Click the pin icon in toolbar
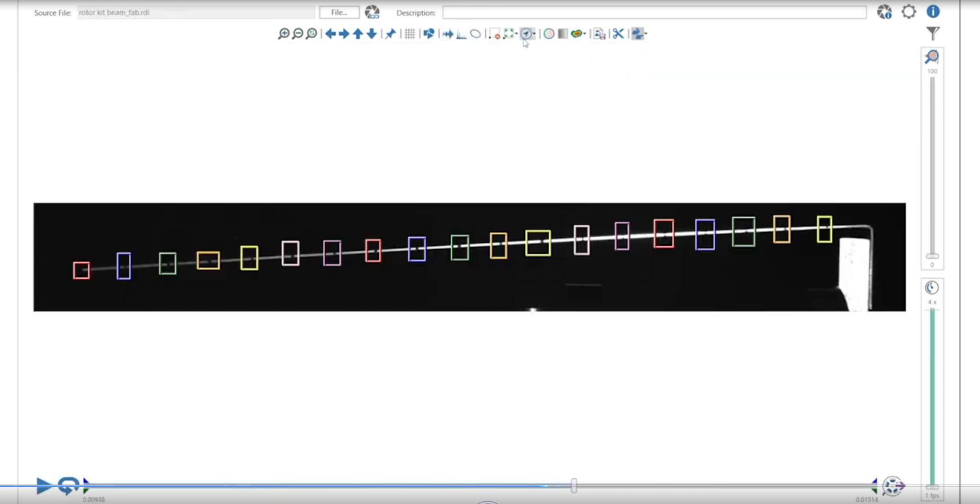 [x=391, y=34]
